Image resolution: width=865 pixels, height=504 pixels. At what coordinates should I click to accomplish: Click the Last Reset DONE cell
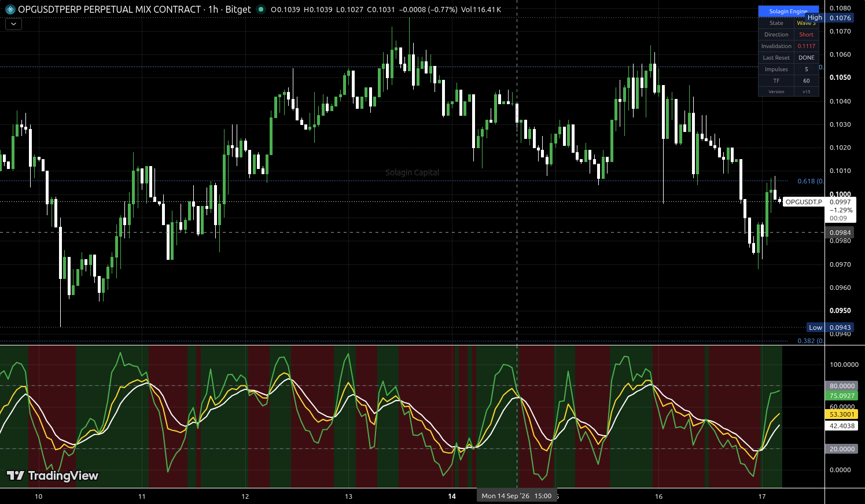click(807, 58)
